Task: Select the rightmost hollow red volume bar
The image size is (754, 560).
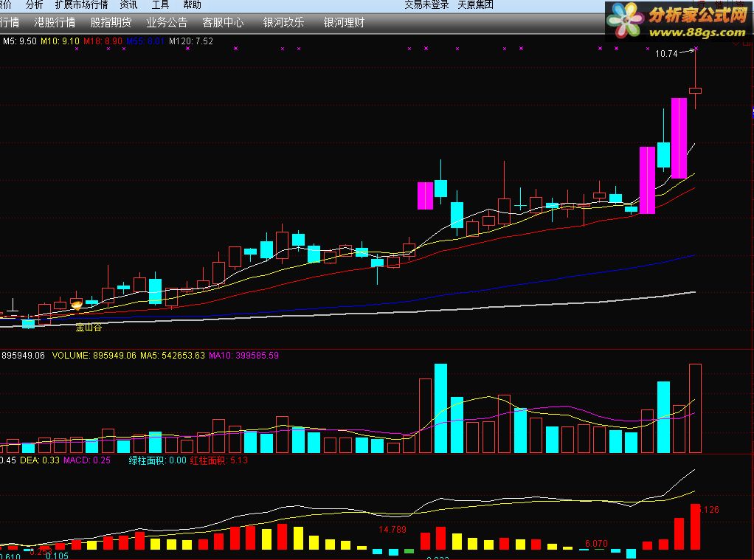Action: 695,409
